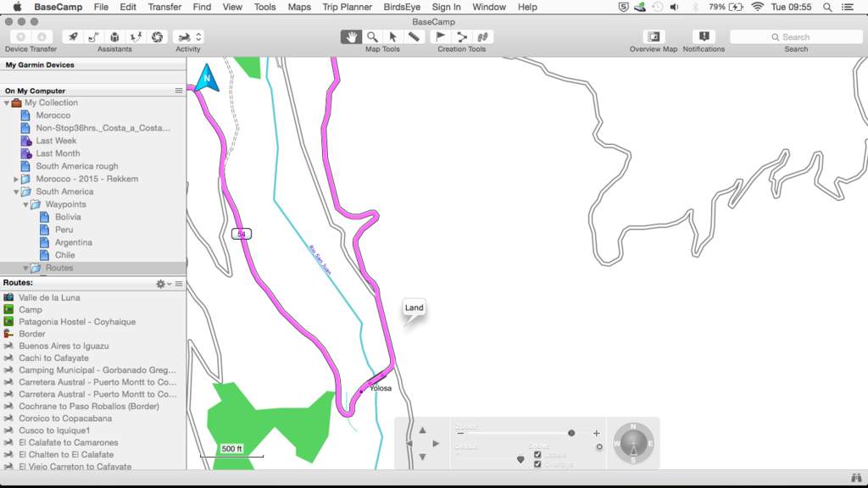This screenshot has height=488, width=868.
Task: Open the Maps menu
Action: point(299,7)
